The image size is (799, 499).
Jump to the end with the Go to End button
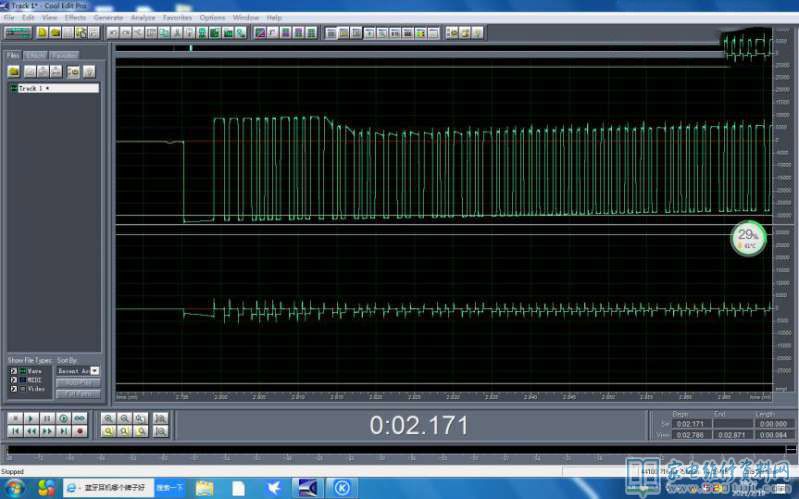click(63, 432)
